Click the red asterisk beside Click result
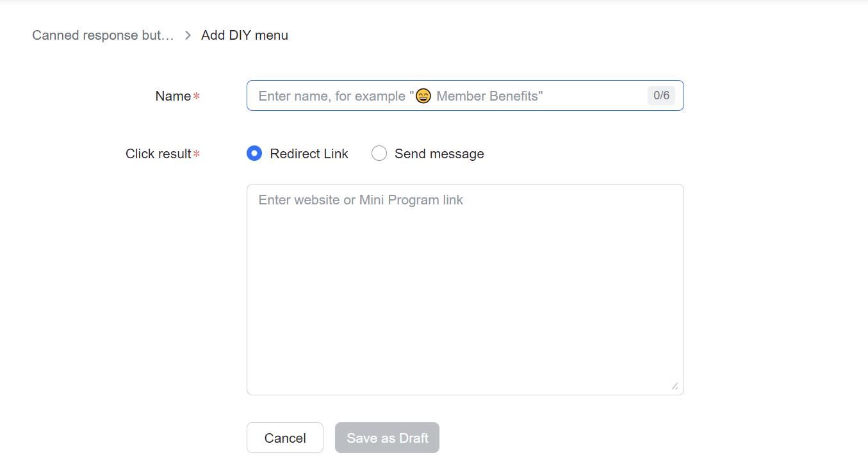Image resolution: width=868 pixels, height=469 pixels. click(x=196, y=154)
